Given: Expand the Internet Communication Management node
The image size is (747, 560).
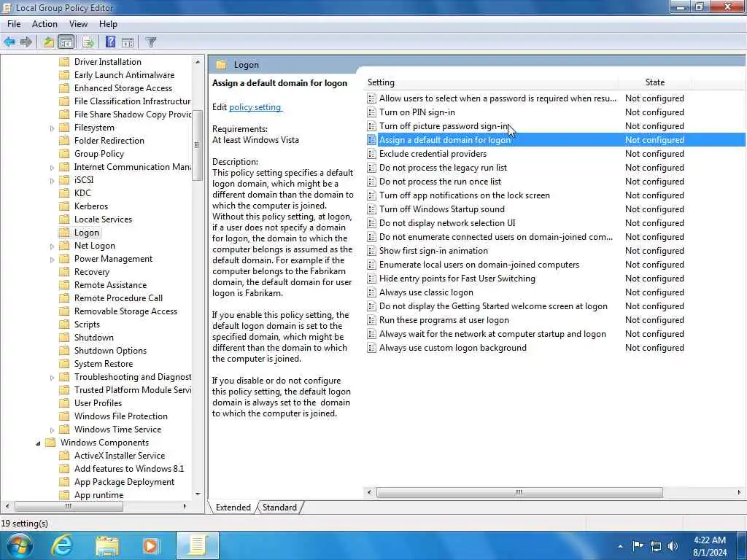Looking at the screenshot, I should [x=52, y=168].
